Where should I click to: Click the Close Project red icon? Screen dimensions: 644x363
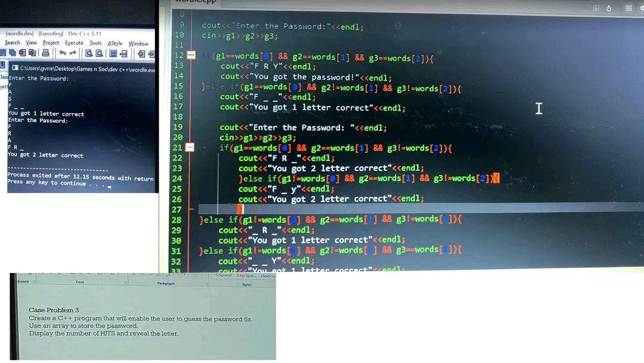[22, 52]
